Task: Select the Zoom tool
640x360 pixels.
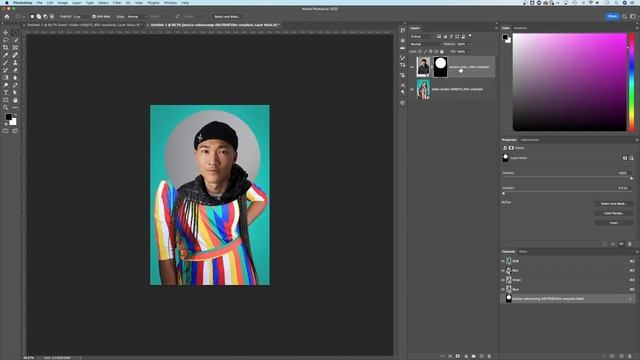Action: (x=6, y=108)
